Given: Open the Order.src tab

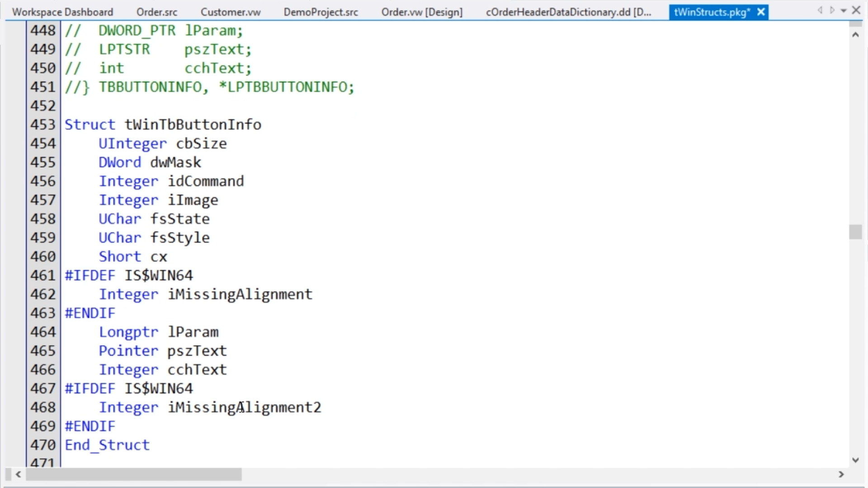Looking at the screenshot, I should point(157,12).
